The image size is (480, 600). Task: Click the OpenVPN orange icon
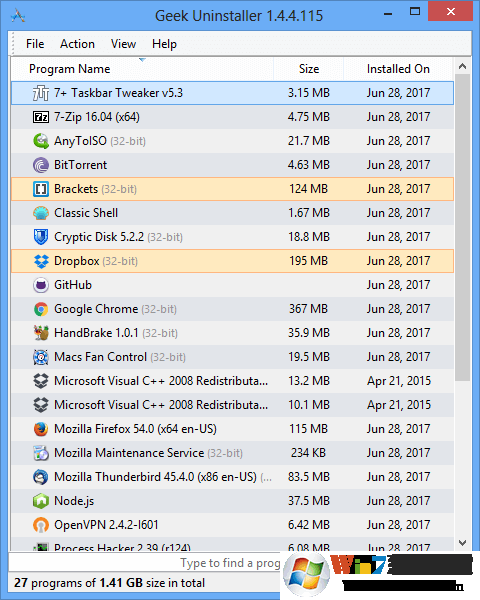pos(41,525)
